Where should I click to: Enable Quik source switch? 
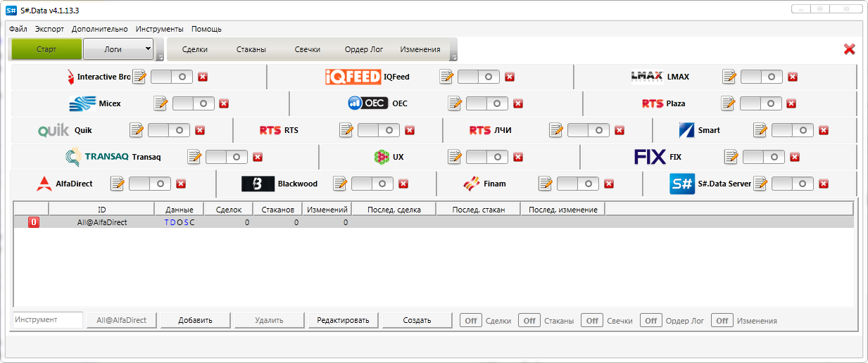tap(169, 130)
